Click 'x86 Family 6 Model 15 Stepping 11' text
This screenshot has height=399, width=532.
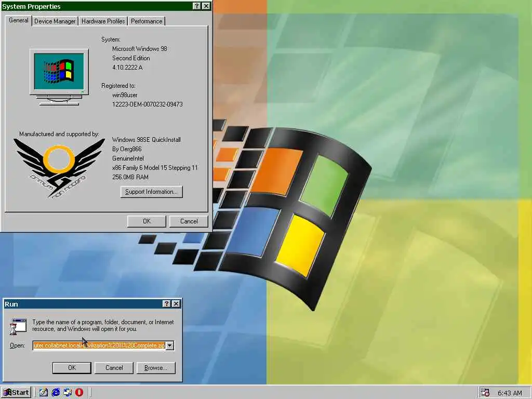click(155, 168)
